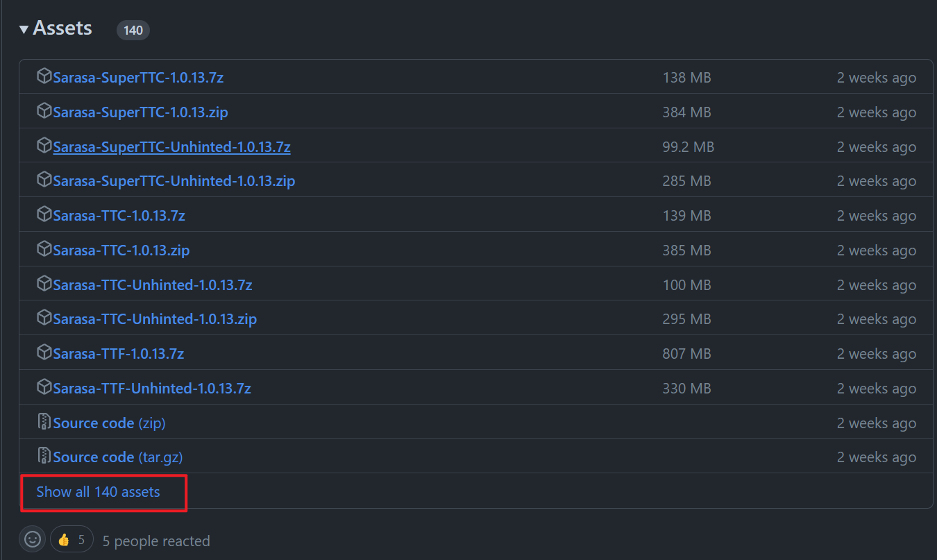
Task: Download Sarasa-TTC-1.0.13.zip
Action: [x=121, y=251]
